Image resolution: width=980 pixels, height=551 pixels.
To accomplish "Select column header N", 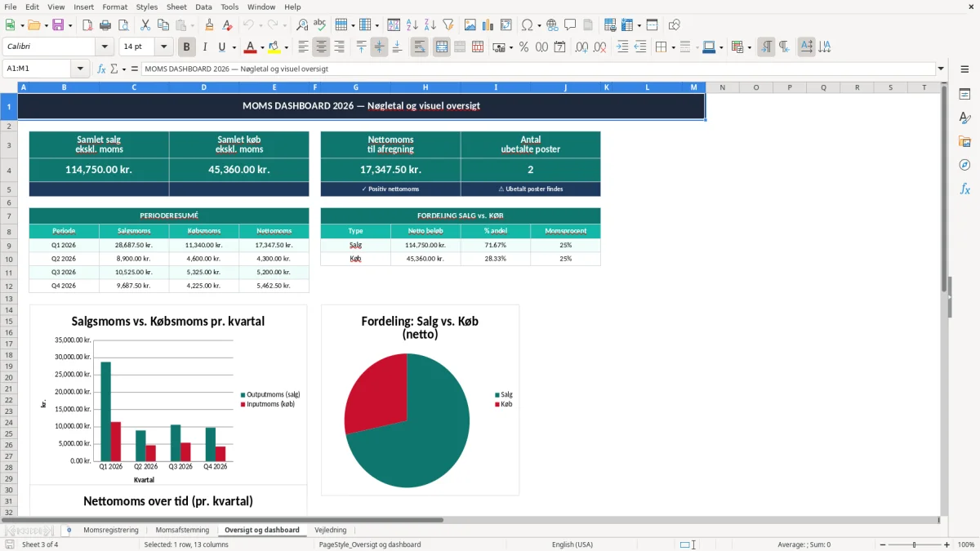I will [722, 87].
